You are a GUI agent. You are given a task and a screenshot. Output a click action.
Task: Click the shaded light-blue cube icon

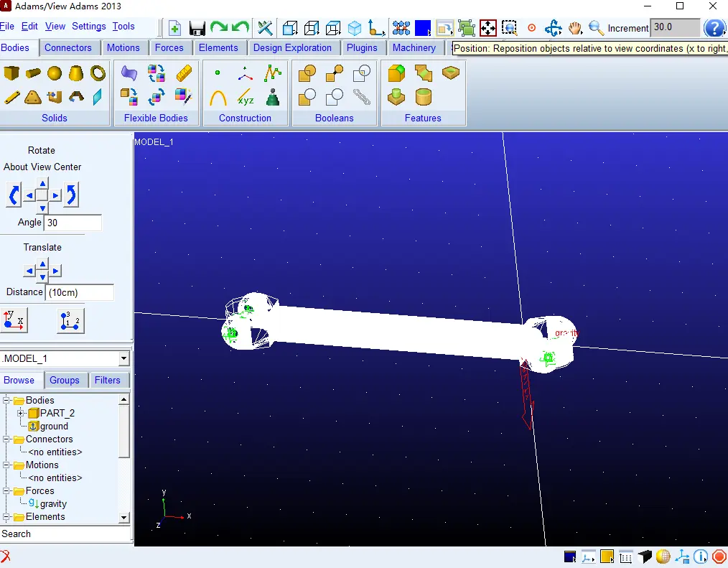click(355, 28)
